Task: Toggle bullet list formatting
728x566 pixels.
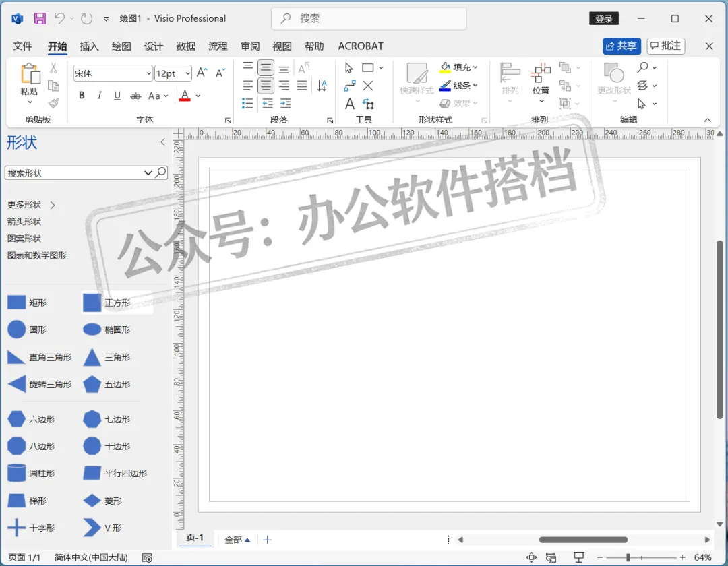Action: tap(247, 103)
